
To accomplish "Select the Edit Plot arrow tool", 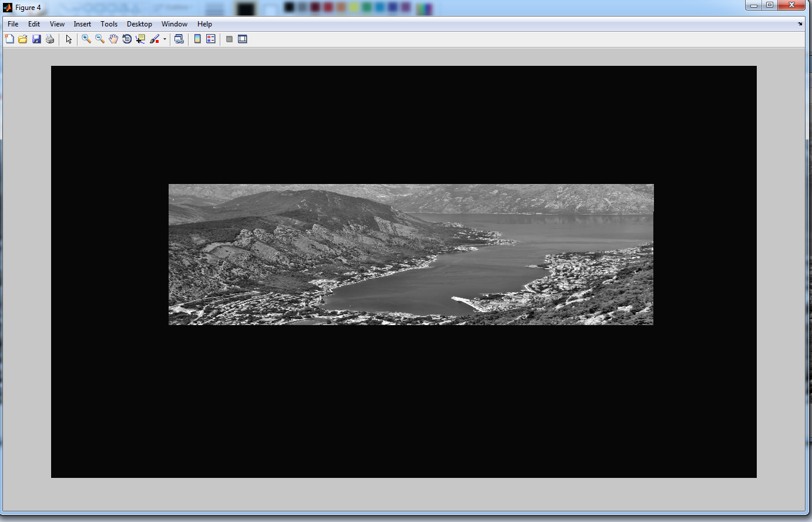I will [x=69, y=39].
